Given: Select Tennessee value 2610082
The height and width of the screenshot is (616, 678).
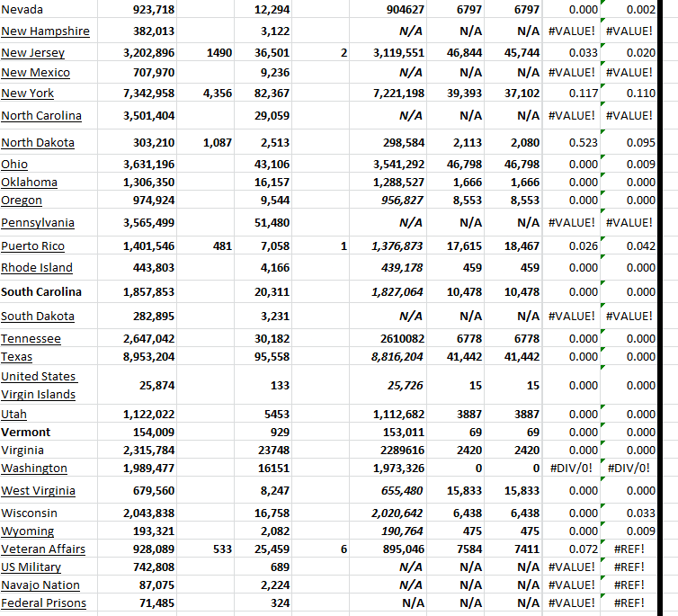Looking at the screenshot, I should (x=388, y=339).
